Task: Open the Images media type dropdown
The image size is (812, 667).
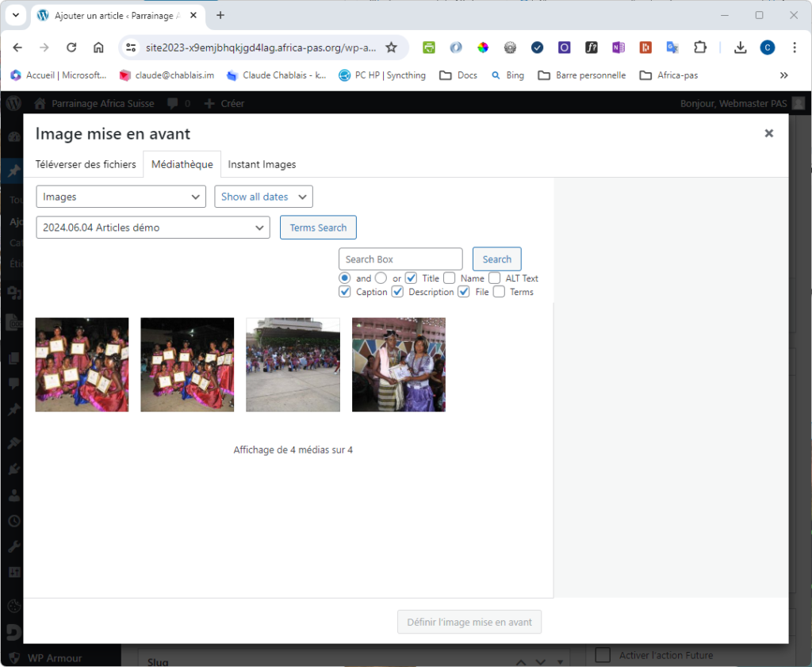Action: point(121,197)
